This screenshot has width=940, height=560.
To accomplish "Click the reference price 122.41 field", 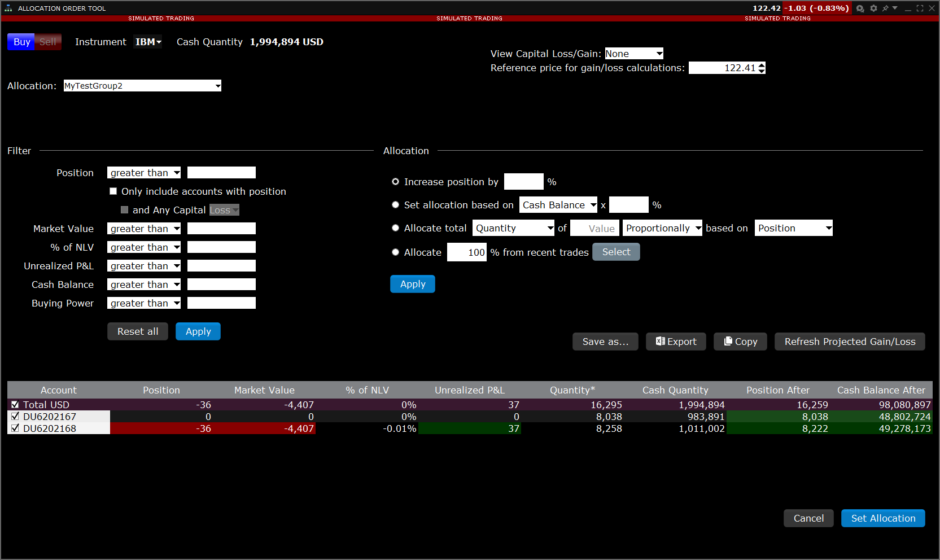I will click(723, 68).
